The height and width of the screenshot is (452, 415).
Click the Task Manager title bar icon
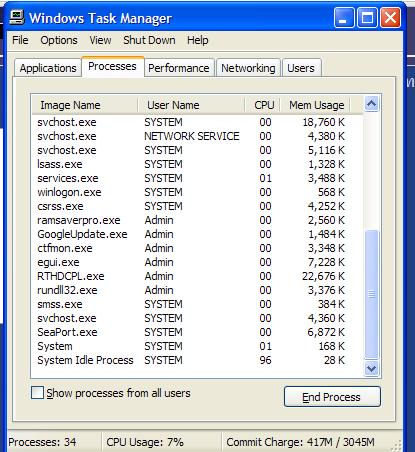pyautogui.click(x=17, y=18)
